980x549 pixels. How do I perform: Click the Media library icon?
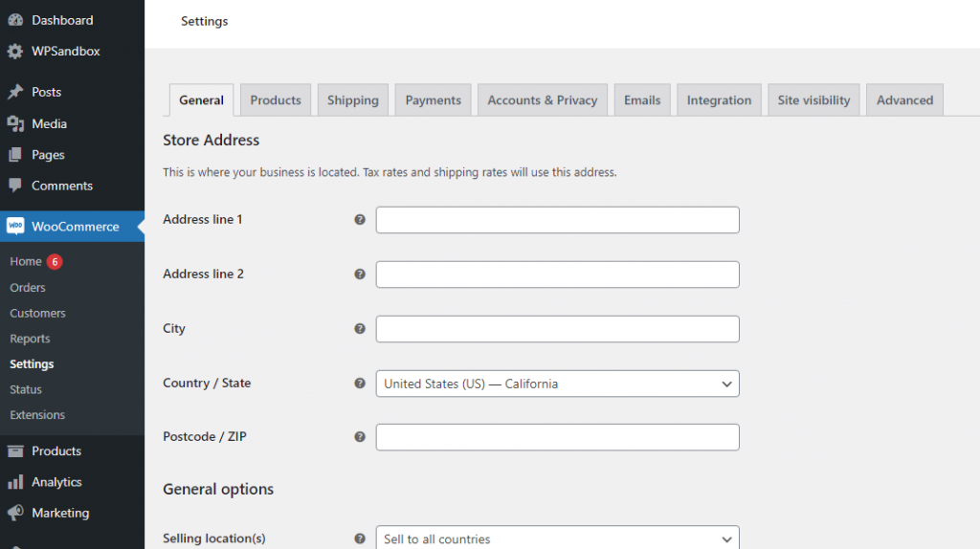[x=15, y=123]
